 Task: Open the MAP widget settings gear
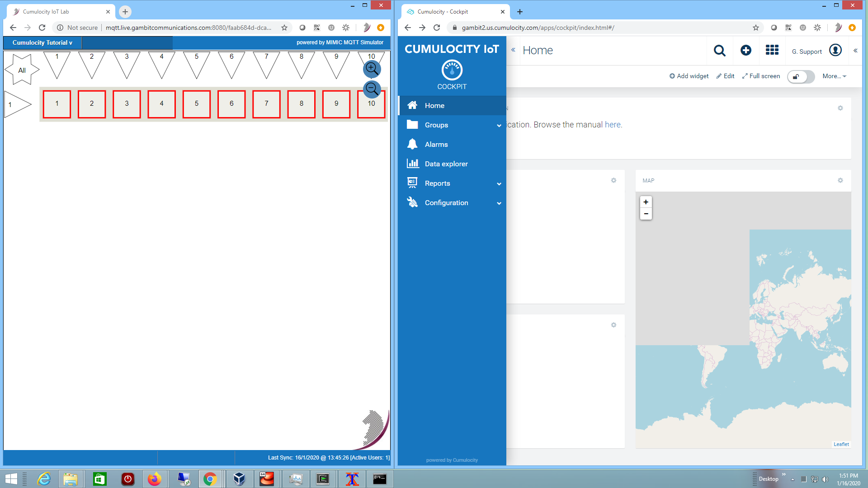tap(840, 180)
